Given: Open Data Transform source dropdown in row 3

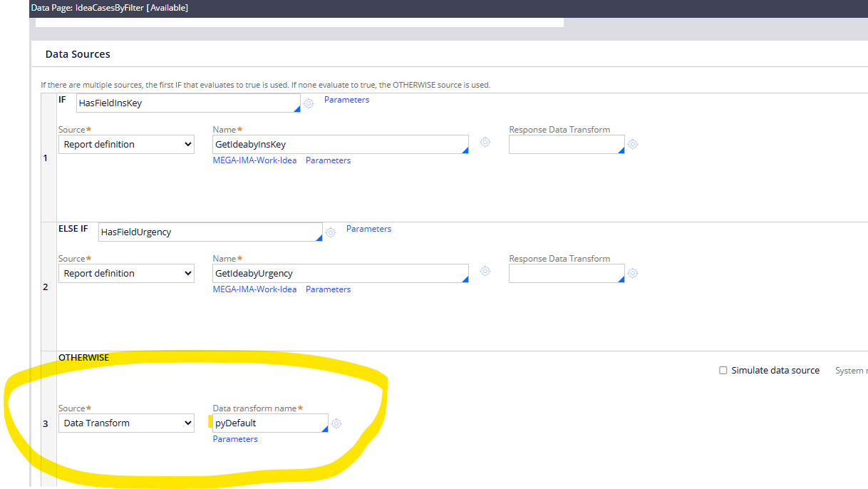Looking at the screenshot, I should tap(126, 423).
